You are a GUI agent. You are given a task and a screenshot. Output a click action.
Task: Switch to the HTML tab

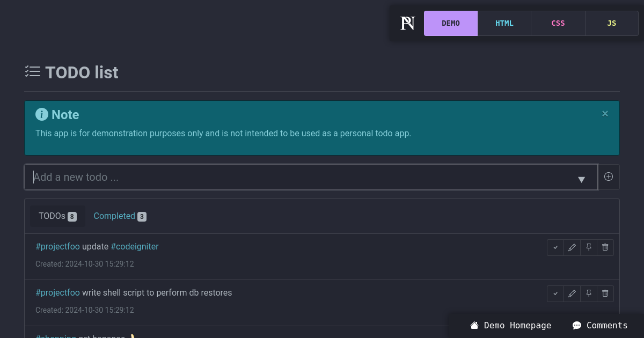click(x=504, y=23)
